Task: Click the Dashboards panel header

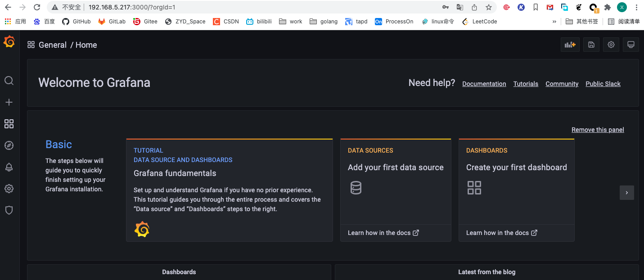Action: click(x=179, y=272)
